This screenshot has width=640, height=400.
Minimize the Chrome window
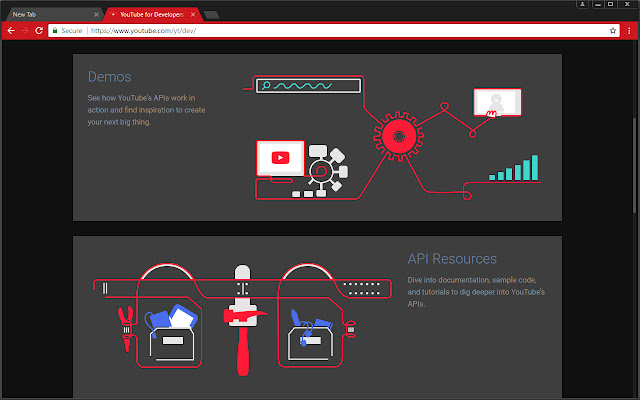[598, 4]
